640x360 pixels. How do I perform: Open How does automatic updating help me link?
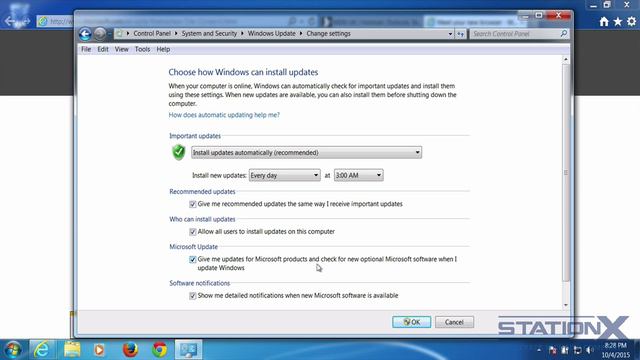click(224, 115)
